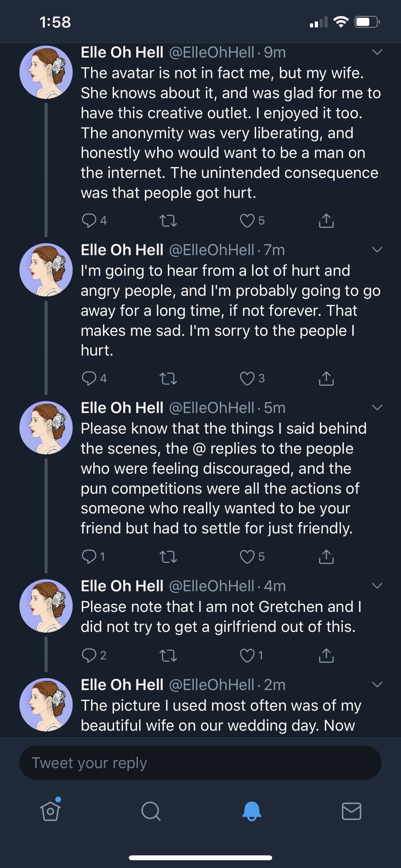Tap the Tweet your reply field
The width and height of the screenshot is (401, 868).
(200, 763)
